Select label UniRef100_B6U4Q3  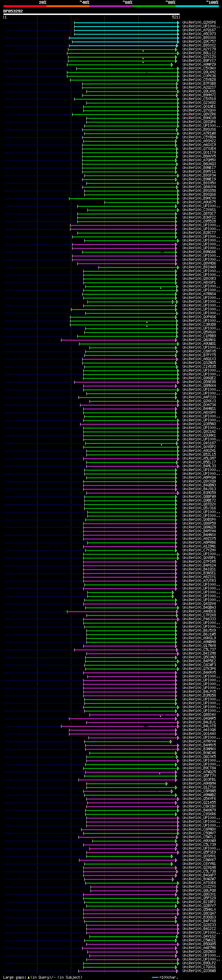(199, 164)
